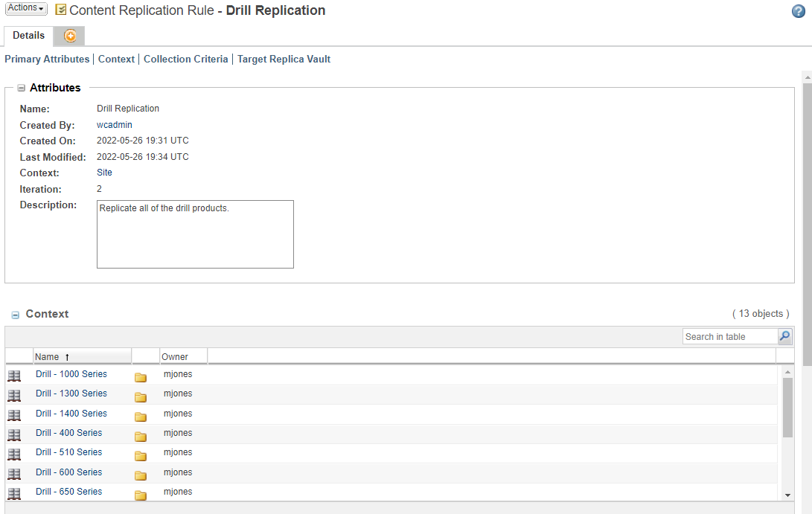This screenshot has width=812, height=514.
Task: Jump to Collection Criteria section
Action: pos(186,59)
